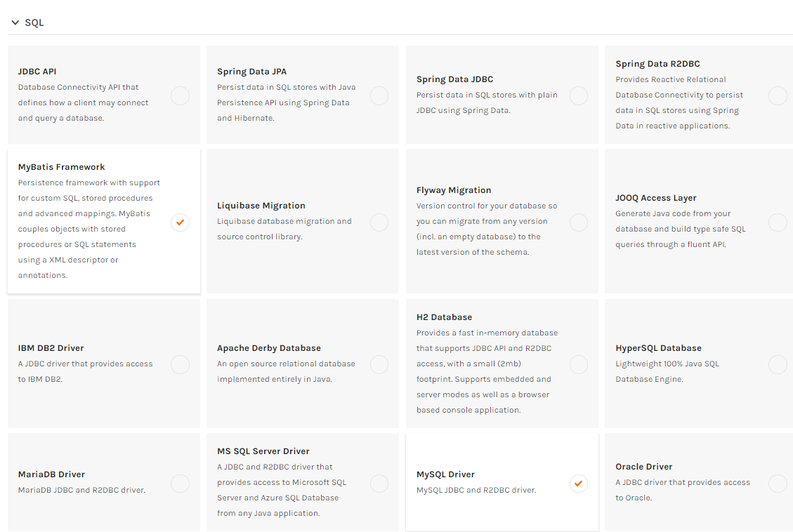
Task: Click the Apache Derby Database title
Action: click(269, 348)
